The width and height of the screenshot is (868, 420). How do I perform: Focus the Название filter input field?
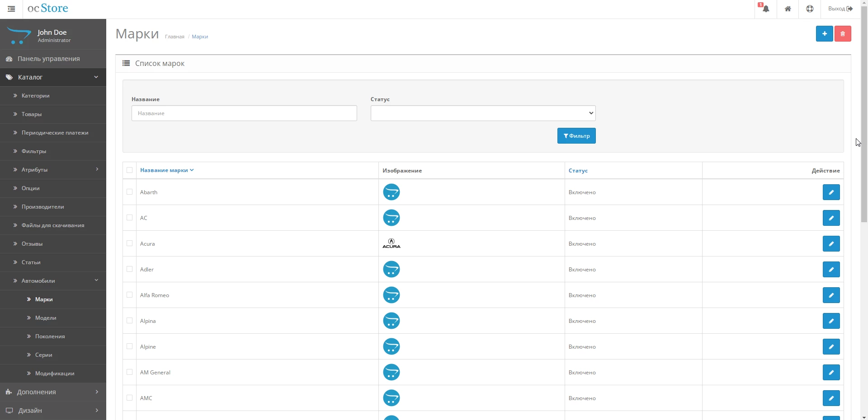point(244,113)
